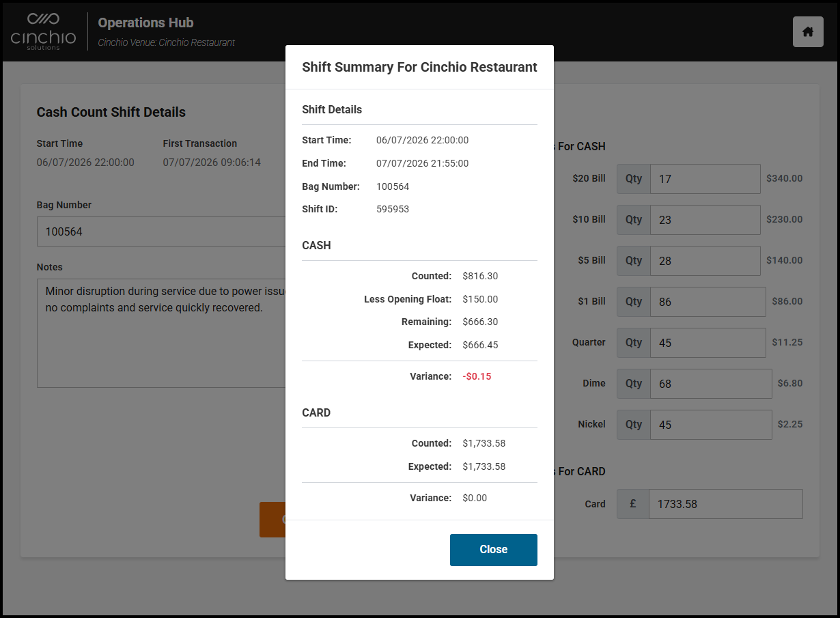Click the Shift Summary For Cinchio Restaurant heading
Image resolution: width=840 pixels, height=618 pixels.
tap(419, 67)
